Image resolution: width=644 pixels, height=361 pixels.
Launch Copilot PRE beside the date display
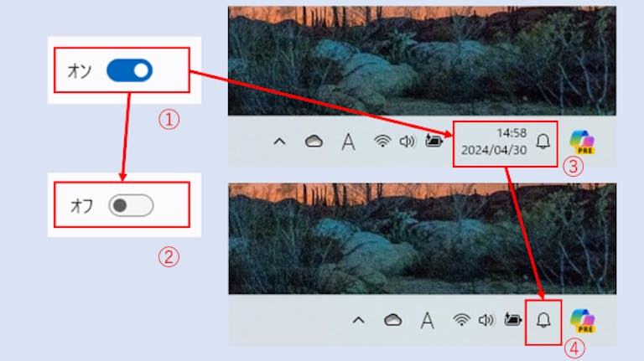[583, 142]
